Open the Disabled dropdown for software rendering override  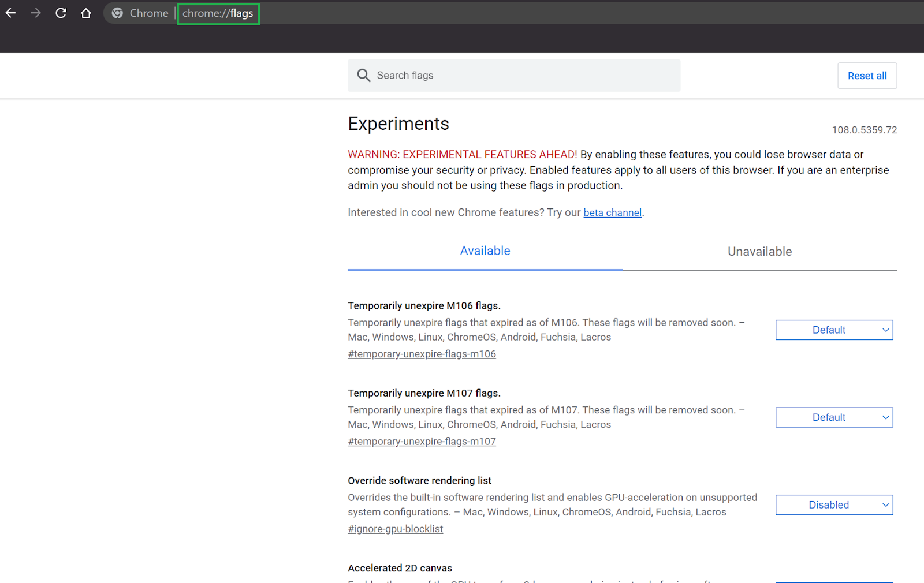(x=834, y=504)
